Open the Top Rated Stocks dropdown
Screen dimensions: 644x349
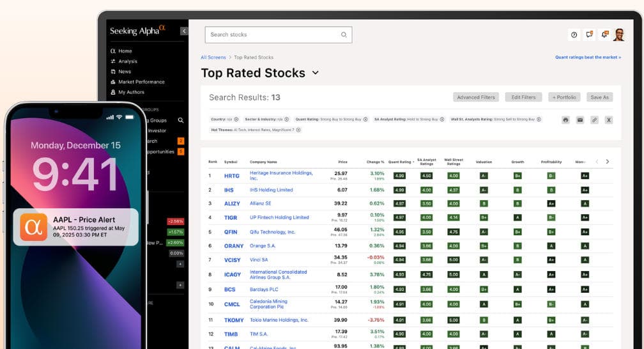[316, 73]
